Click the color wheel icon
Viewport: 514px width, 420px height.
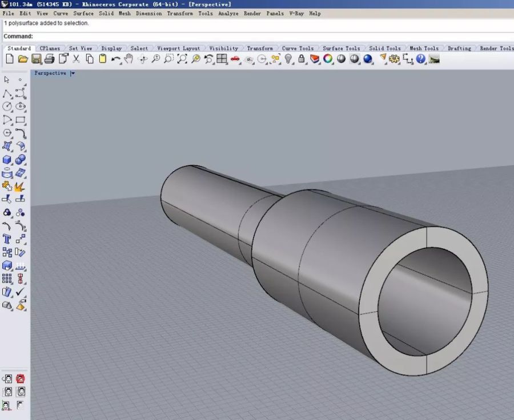click(328, 59)
